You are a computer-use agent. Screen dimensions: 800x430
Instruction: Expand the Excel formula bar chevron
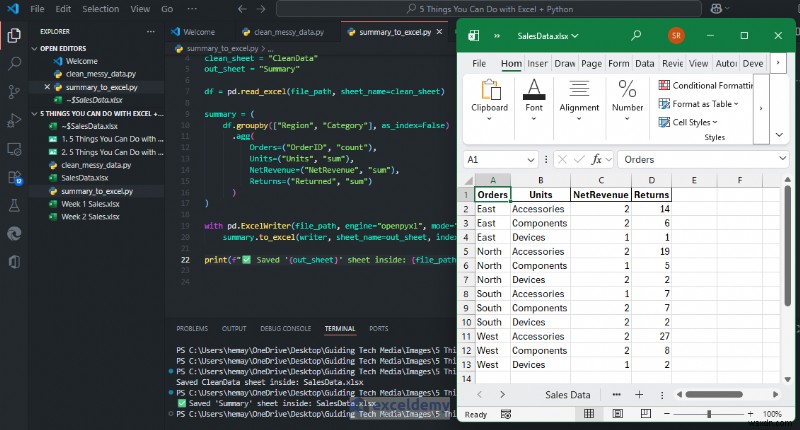click(782, 159)
